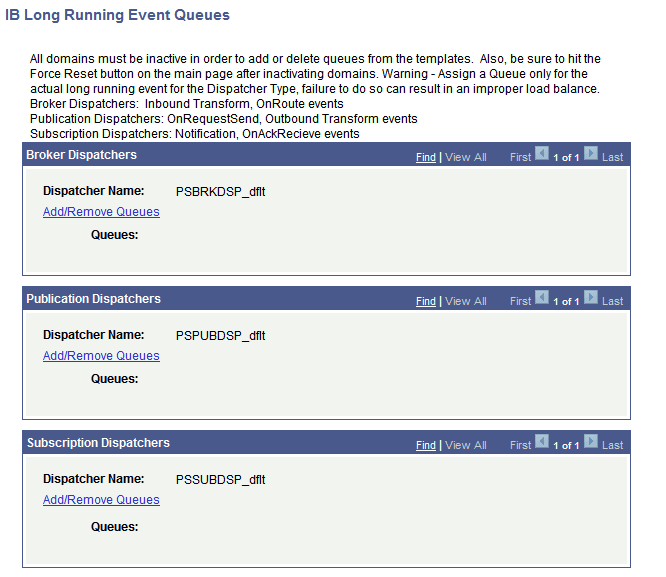Click '1 of 1' counter in Publication Dispatchers header

[566, 302]
